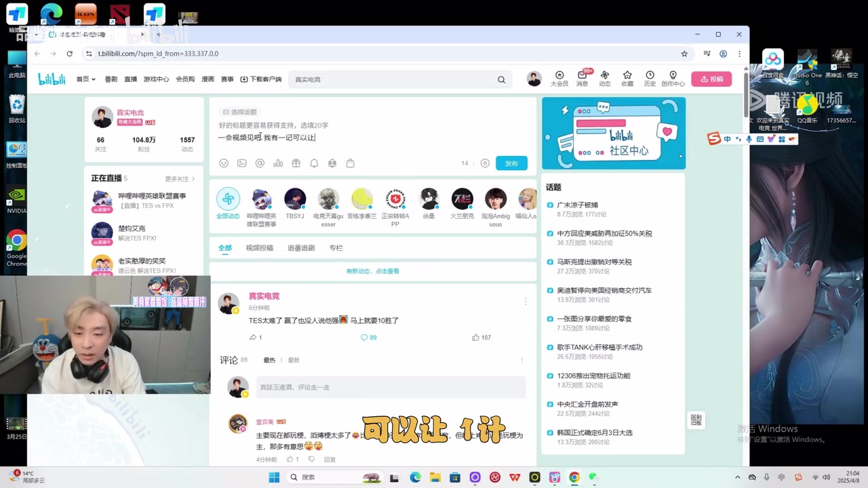This screenshot has height=488, width=868.
Task: Click the reminder bell icon in the composer
Action: pyautogui.click(x=314, y=163)
